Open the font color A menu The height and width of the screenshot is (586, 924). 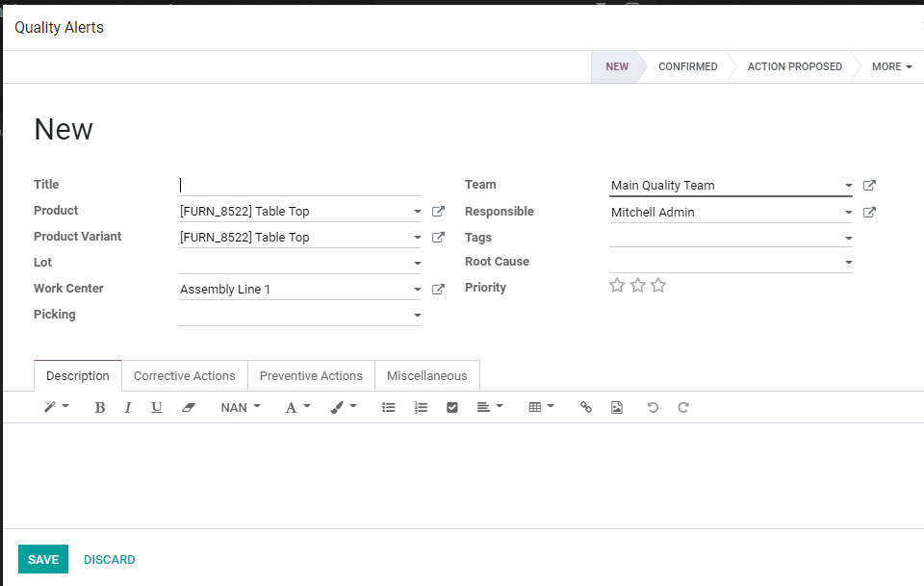(x=297, y=407)
